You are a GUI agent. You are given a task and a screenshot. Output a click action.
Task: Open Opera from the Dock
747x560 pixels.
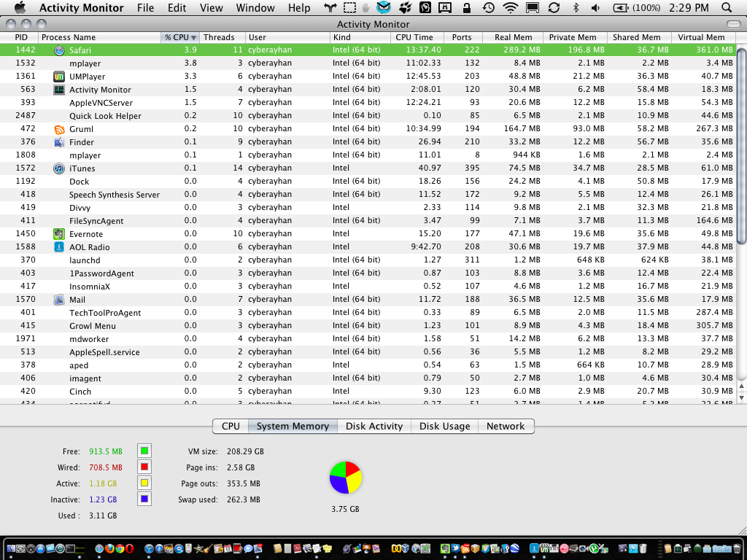tap(130, 548)
